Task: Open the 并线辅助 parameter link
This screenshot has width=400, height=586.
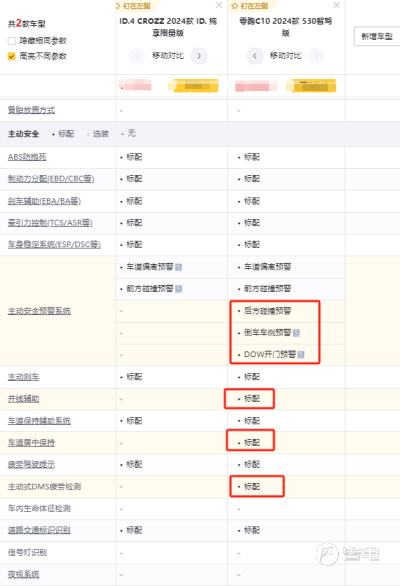Action: tap(24, 399)
